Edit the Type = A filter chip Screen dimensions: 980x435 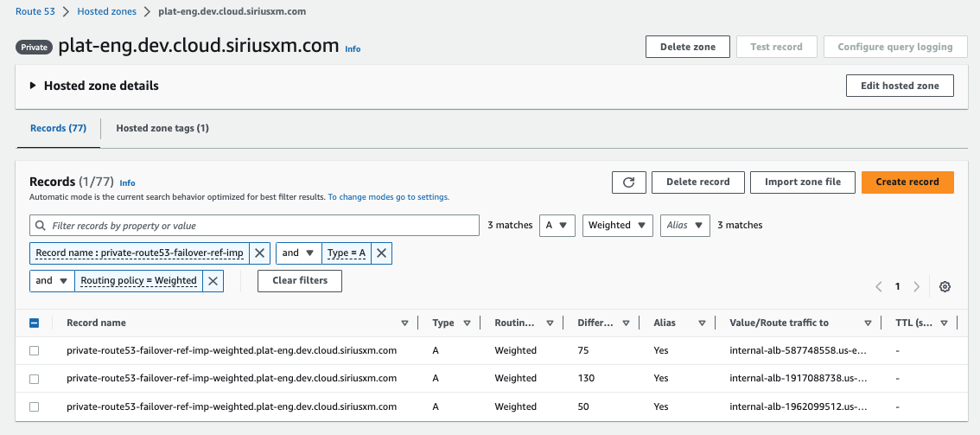tap(347, 253)
